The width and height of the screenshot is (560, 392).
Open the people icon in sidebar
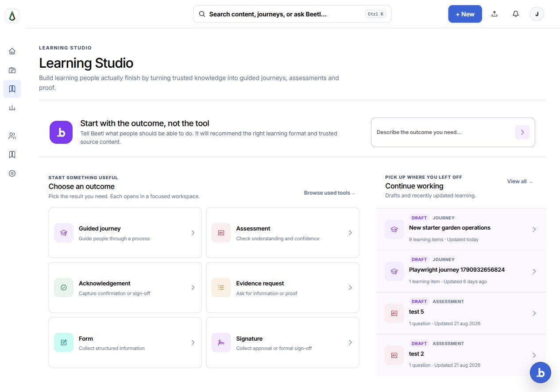click(12, 136)
